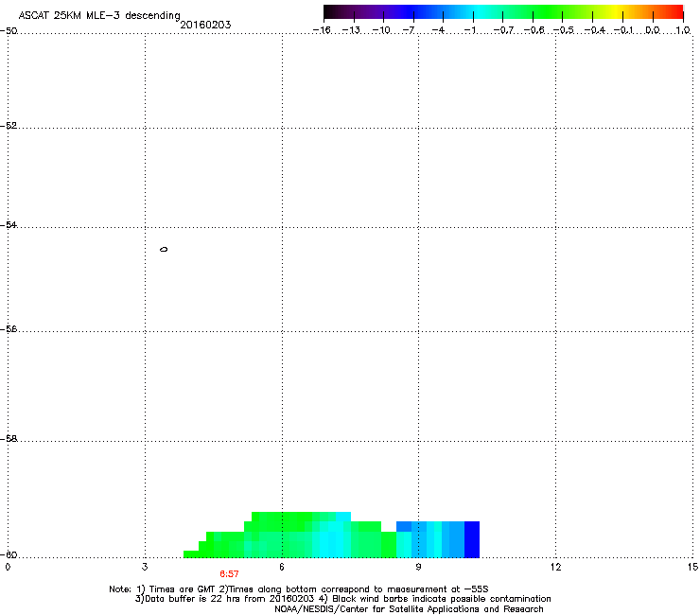The image size is (700, 615).
Task: Click the small island outline near -54 latitude
Action: [x=164, y=249]
